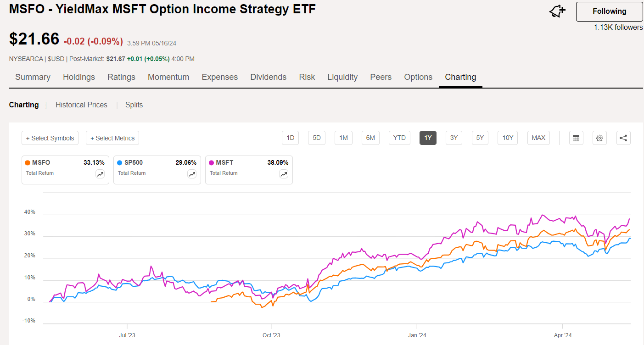
Task: Click the MSFO sparkline chart icon
Action: point(100,174)
